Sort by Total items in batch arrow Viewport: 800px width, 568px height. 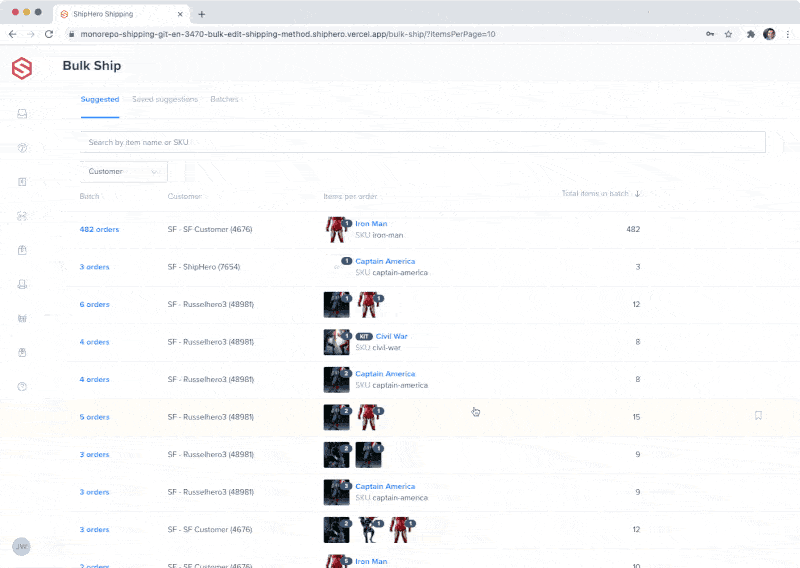(637, 193)
